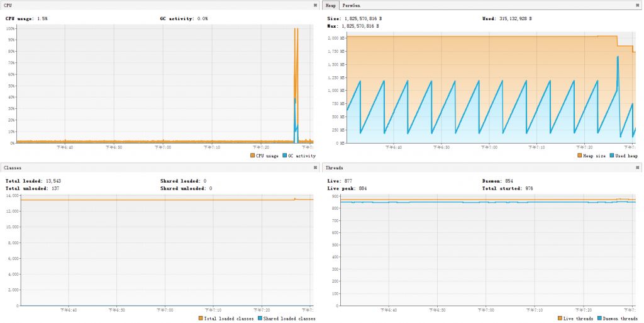Close the CPU panel
Viewport: 644px width, 323px height.
click(315, 5)
